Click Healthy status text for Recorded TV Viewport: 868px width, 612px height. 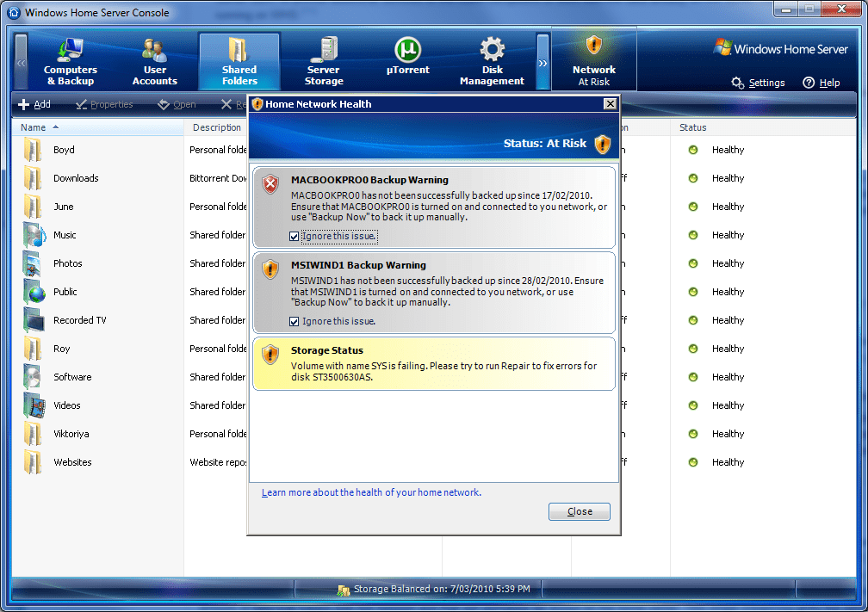click(728, 320)
